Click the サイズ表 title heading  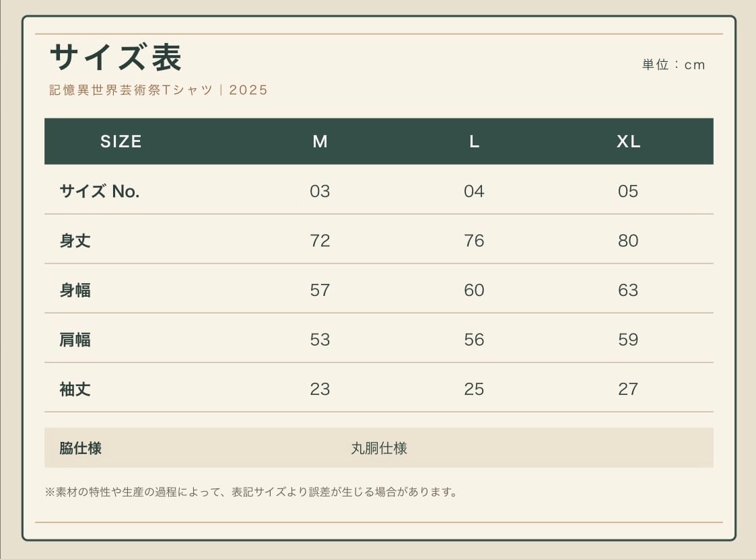116,57
